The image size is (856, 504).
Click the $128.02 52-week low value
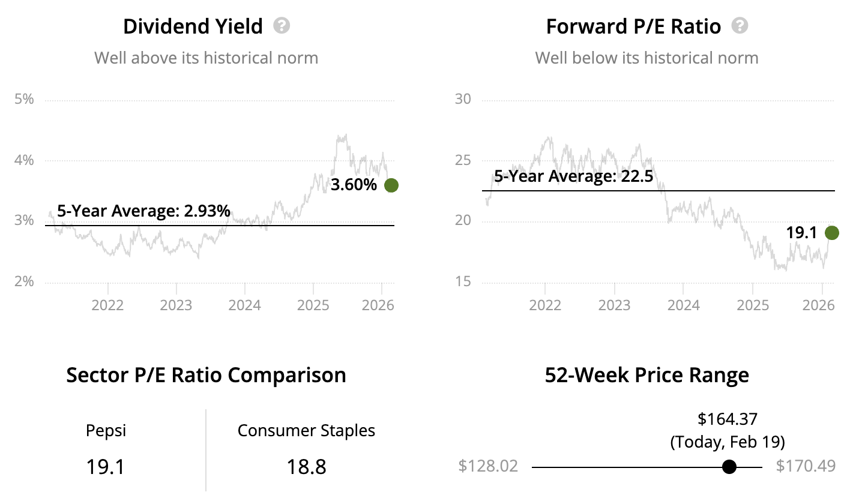pos(488,466)
